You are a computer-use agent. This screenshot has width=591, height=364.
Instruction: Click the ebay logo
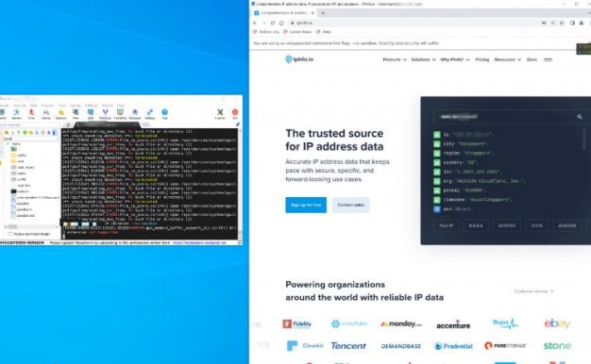tap(557, 323)
